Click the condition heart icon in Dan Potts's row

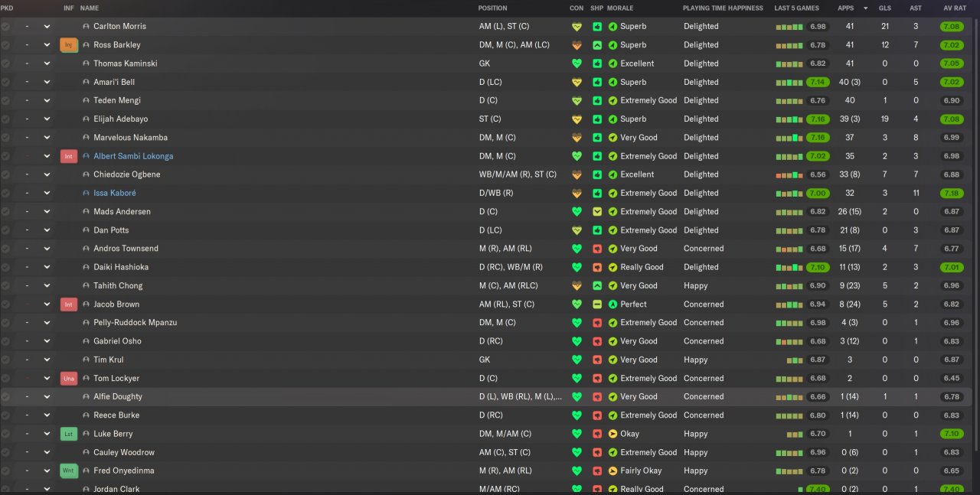click(577, 230)
